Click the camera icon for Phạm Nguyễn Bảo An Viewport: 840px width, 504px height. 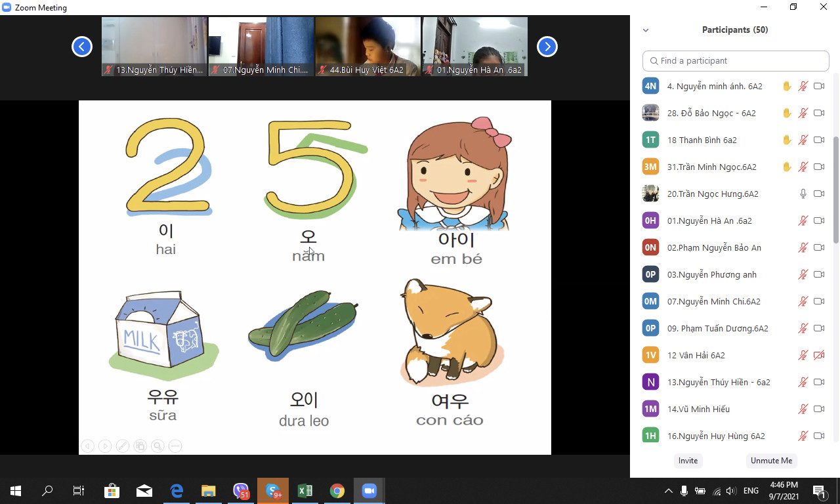pyautogui.click(x=819, y=247)
